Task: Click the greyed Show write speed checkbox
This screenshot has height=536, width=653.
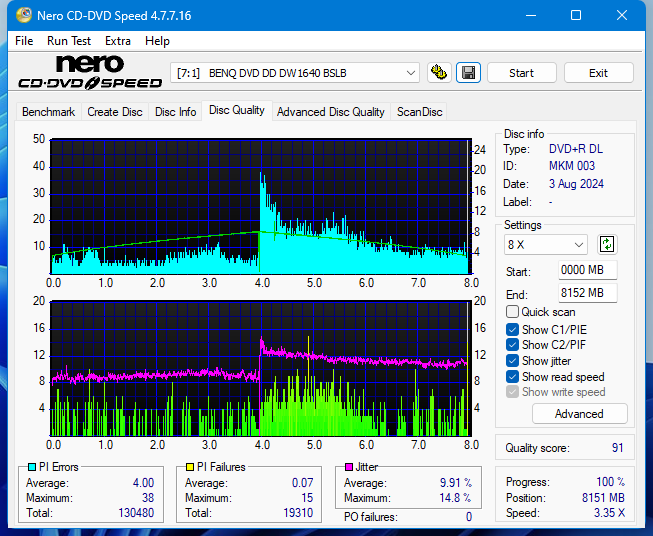Action: point(512,392)
